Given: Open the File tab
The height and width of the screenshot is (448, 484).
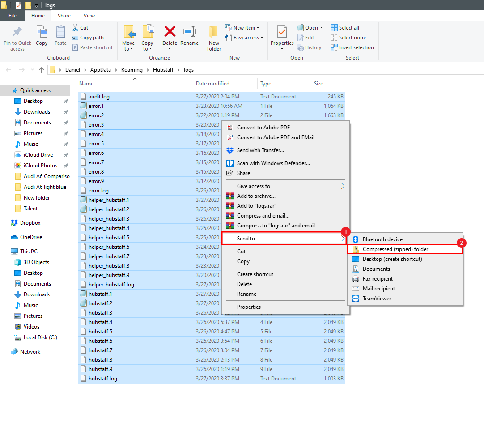Looking at the screenshot, I should 13,16.
